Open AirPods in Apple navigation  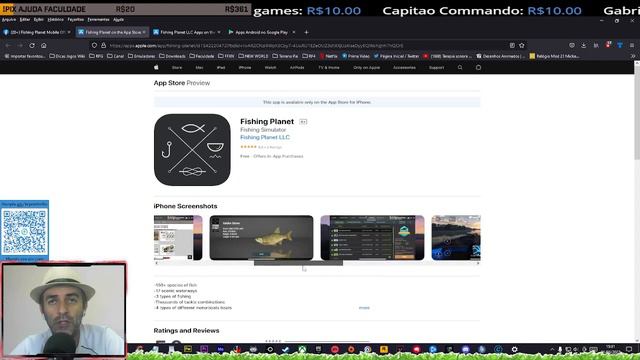tap(297, 67)
